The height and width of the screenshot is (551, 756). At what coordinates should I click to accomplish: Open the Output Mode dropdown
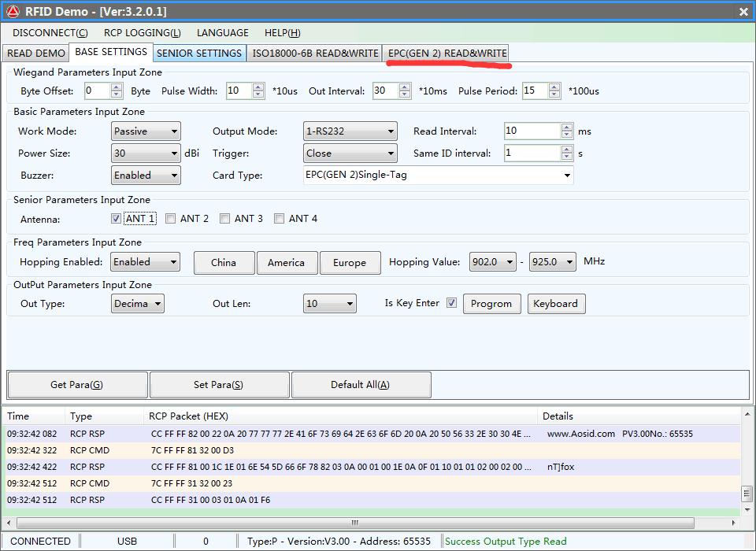point(350,131)
